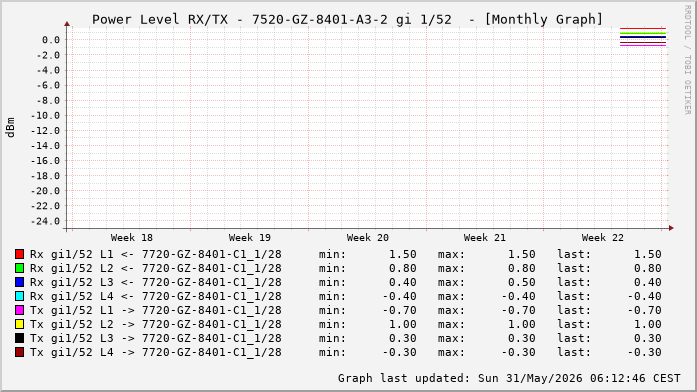Viewport: 697px width, 392px height.
Task: Click the red Rx L1 line in the graph
Action: coord(643,28)
